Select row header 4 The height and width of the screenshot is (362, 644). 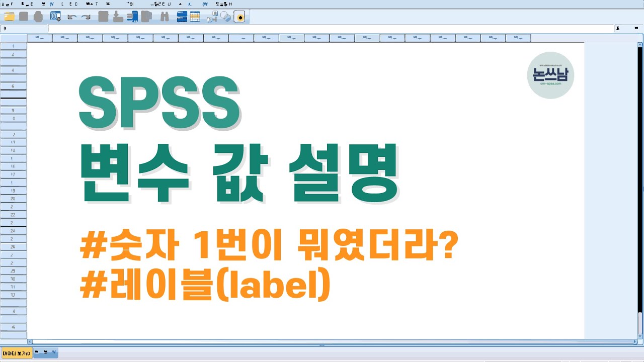[13, 70]
